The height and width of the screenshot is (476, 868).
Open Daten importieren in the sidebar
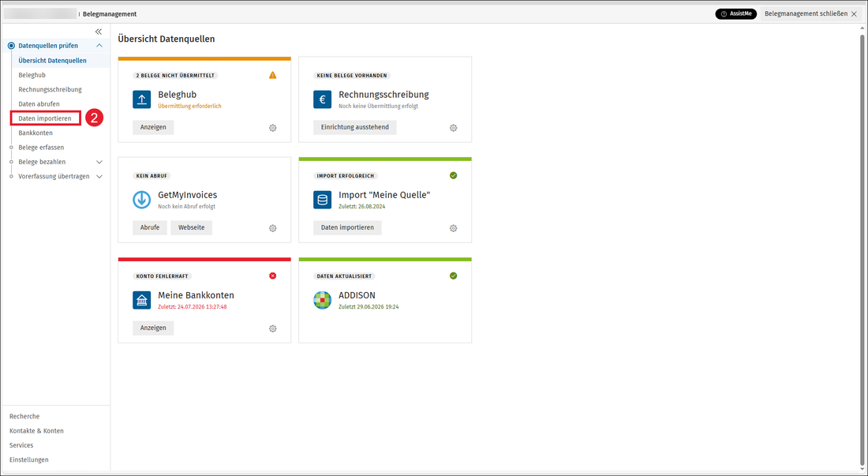pyautogui.click(x=45, y=118)
